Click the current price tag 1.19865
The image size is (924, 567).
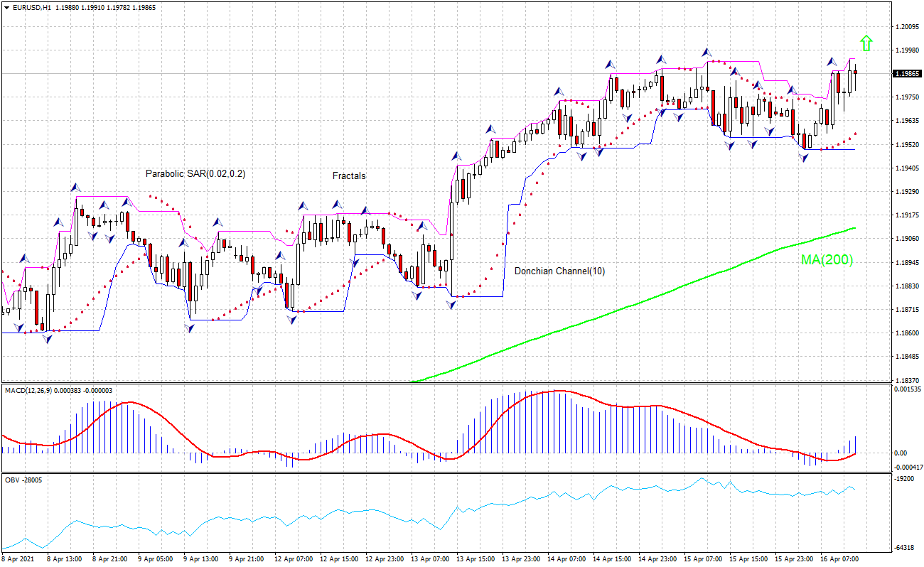coord(908,74)
